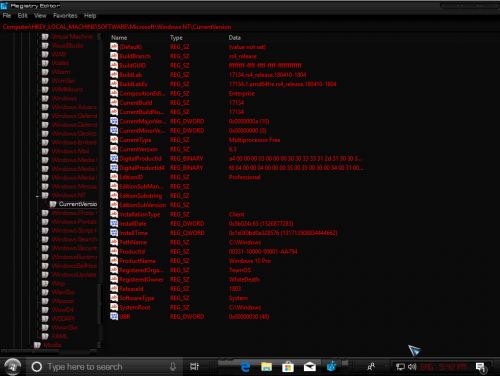
Task: Select the Windows Search key
Action: coord(74,239)
